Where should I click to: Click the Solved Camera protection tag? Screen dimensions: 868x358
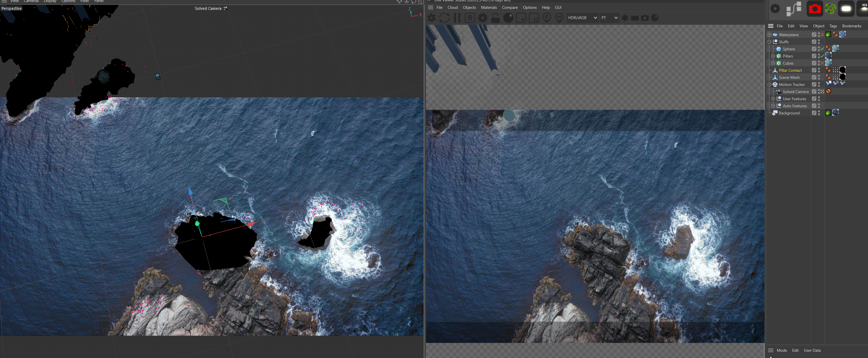pyautogui.click(x=828, y=91)
